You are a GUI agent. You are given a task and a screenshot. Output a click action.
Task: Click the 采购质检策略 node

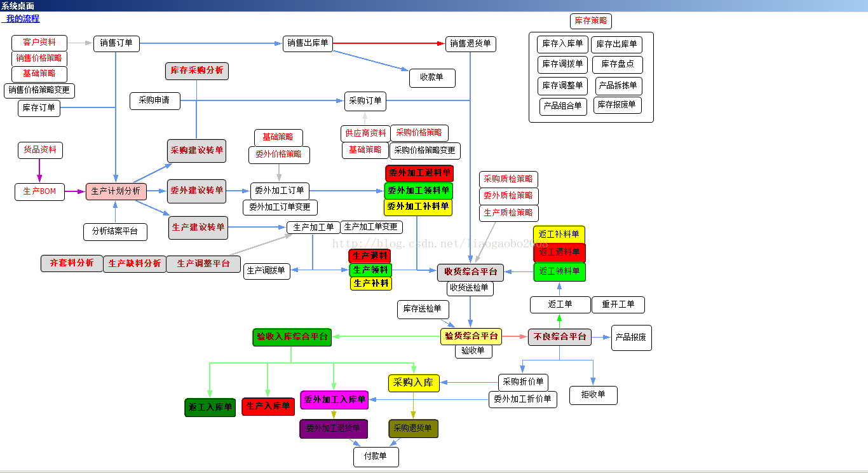(x=508, y=179)
